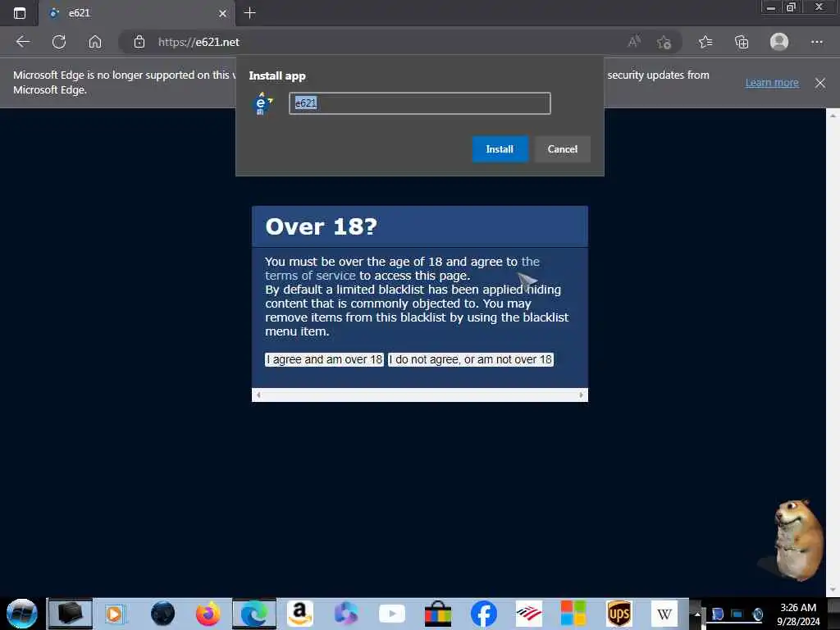The image size is (840, 630).
Task: Open the Collections icon
Action: point(742,42)
